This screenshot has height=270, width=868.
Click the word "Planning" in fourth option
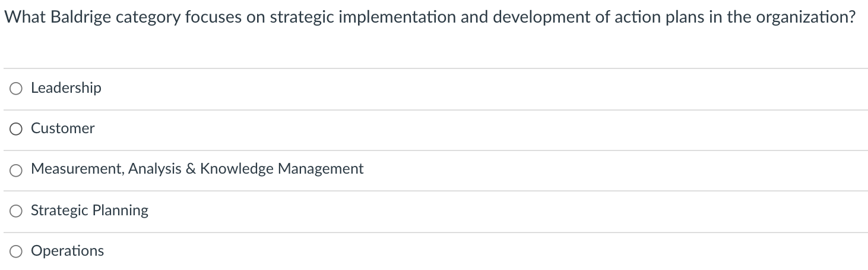click(123, 211)
